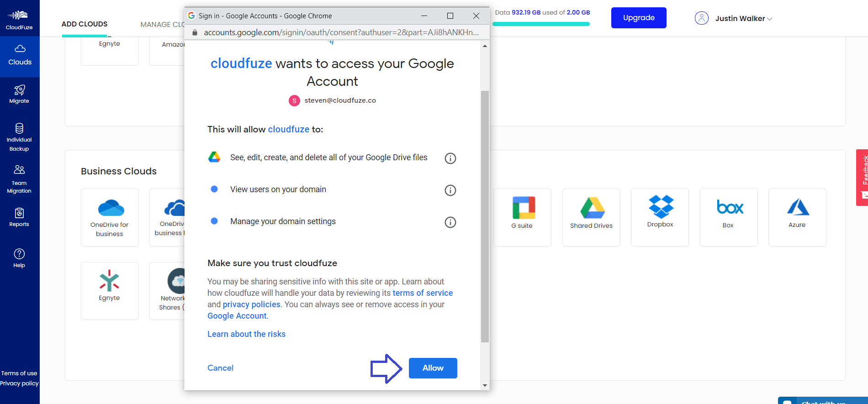Click the lock icon in the address bar

[x=195, y=32]
